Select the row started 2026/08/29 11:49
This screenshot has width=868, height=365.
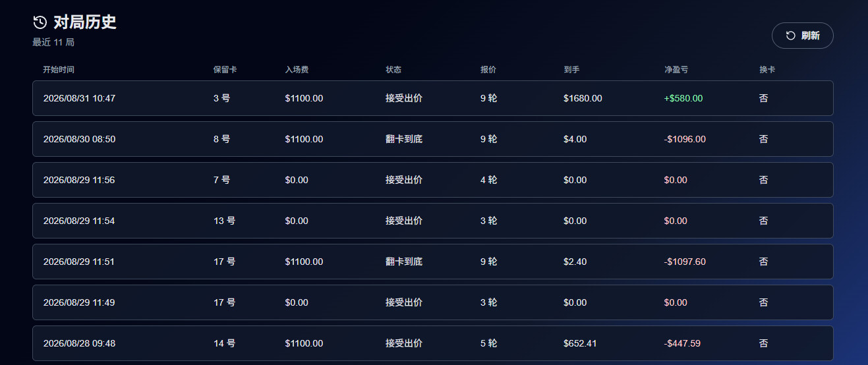(x=433, y=302)
